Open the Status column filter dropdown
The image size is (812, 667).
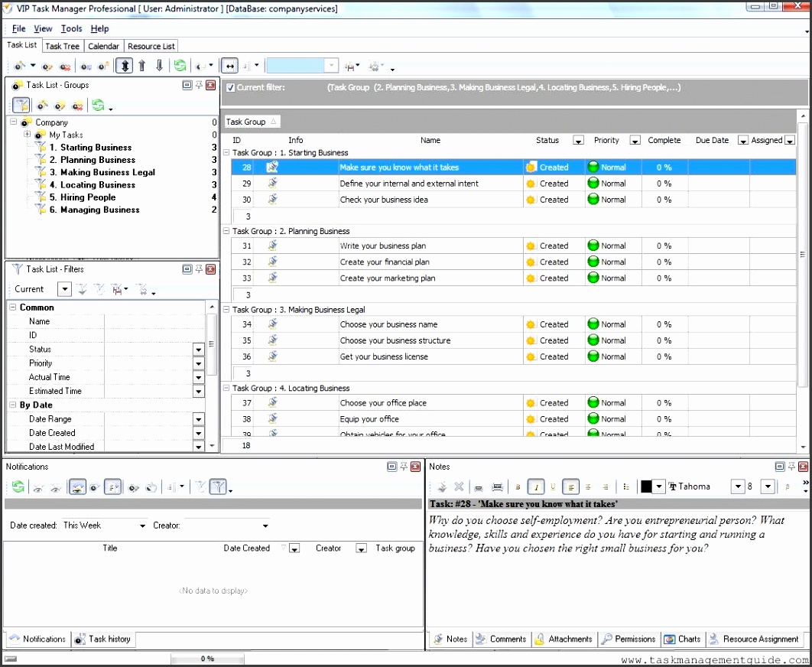coord(579,141)
